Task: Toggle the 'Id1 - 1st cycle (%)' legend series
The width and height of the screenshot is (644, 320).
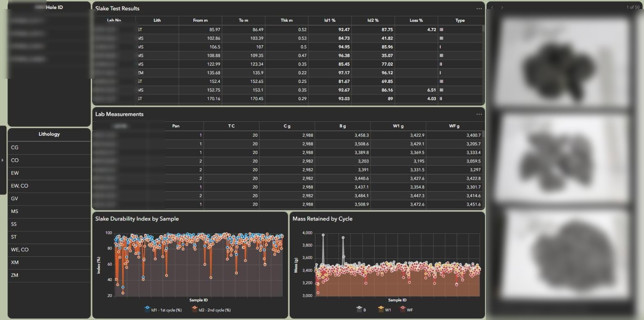Action: pos(163,310)
